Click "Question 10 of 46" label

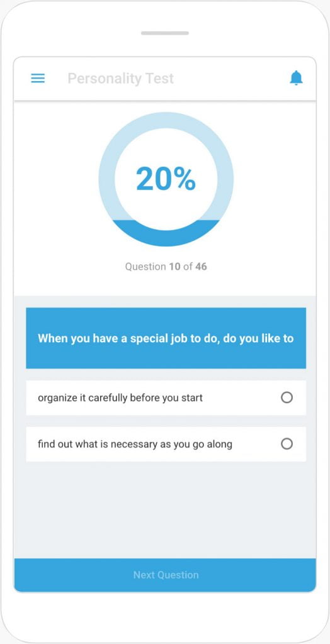pos(166,267)
